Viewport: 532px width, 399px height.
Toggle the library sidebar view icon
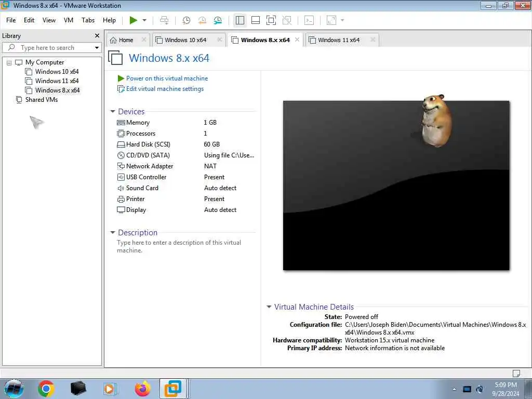click(x=240, y=20)
